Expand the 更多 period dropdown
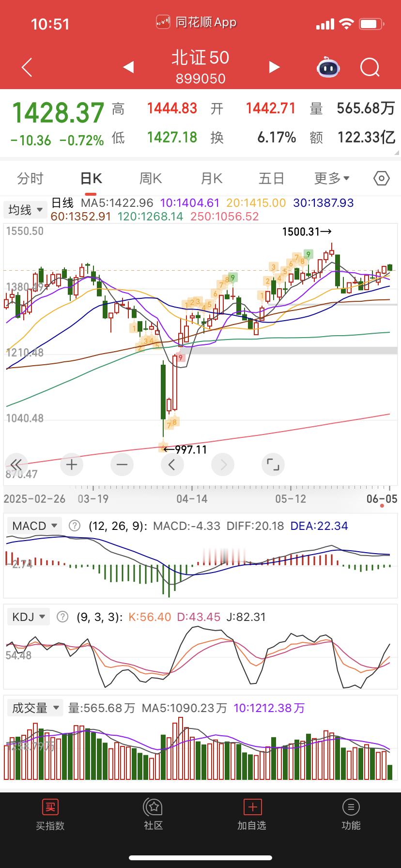The width and height of the screenshot is (401, 868). [x=332, y=178]
